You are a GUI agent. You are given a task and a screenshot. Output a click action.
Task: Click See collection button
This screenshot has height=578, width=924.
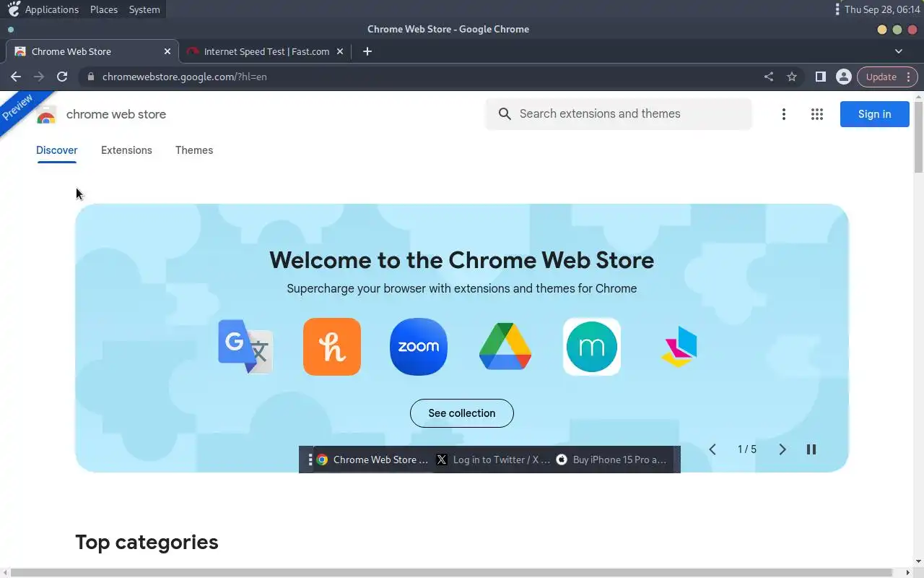tap(462, 413)
